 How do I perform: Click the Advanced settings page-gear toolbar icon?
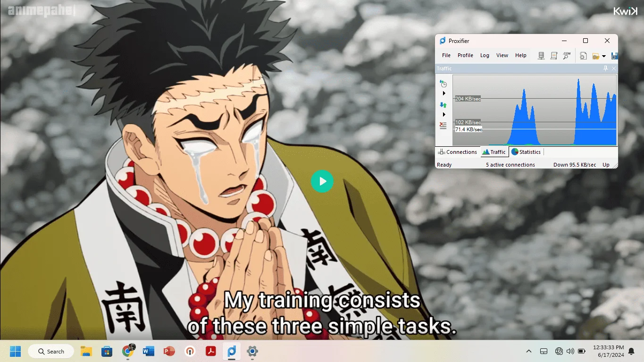583,56
